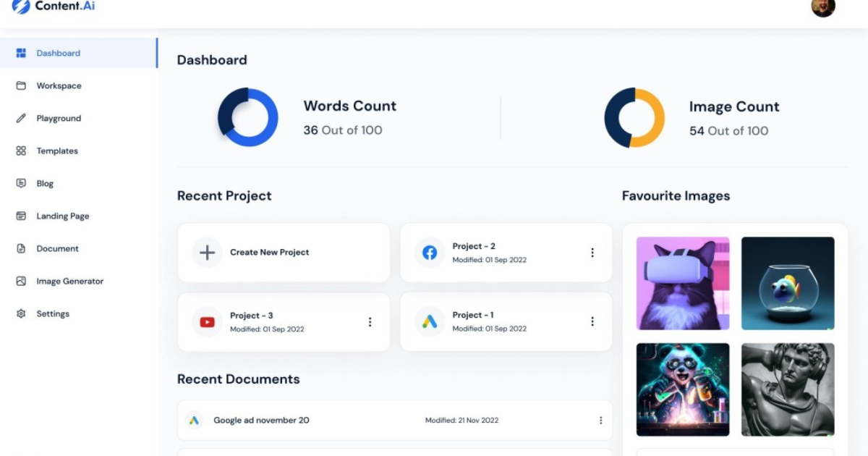Click the blue Words Count donut chart
This screenshot has height=456, width=868.
click(248, 117)
